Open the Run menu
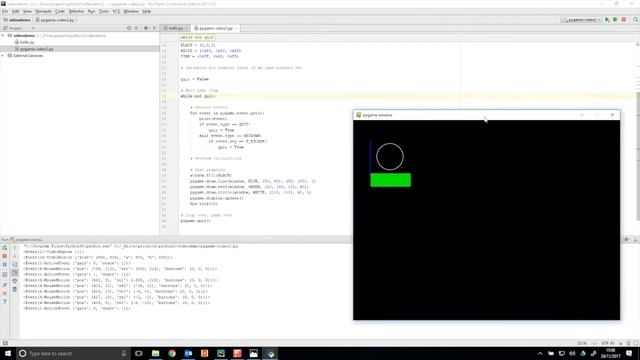640x360 pixels. pos(91,11)
